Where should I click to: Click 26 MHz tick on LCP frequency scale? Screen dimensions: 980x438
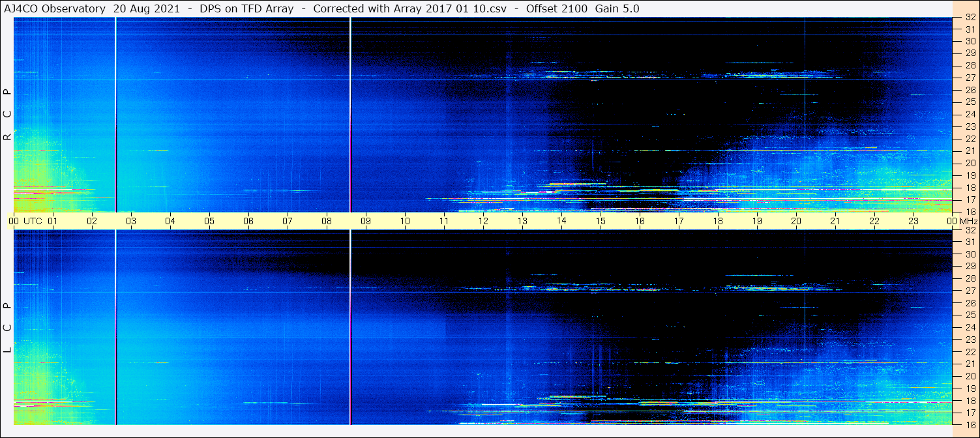(970, 303)
